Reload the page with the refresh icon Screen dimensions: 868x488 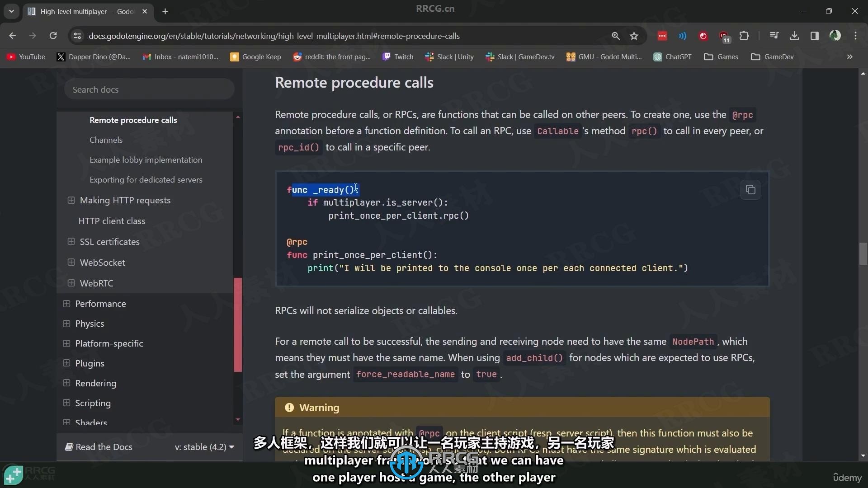(53, 36)
